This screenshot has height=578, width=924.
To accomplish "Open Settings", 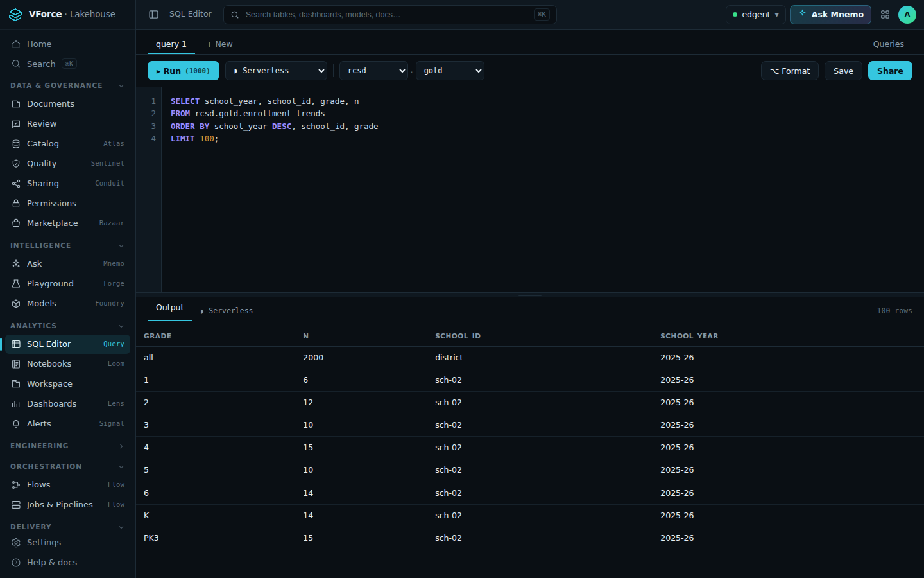I will pos(67,542).
